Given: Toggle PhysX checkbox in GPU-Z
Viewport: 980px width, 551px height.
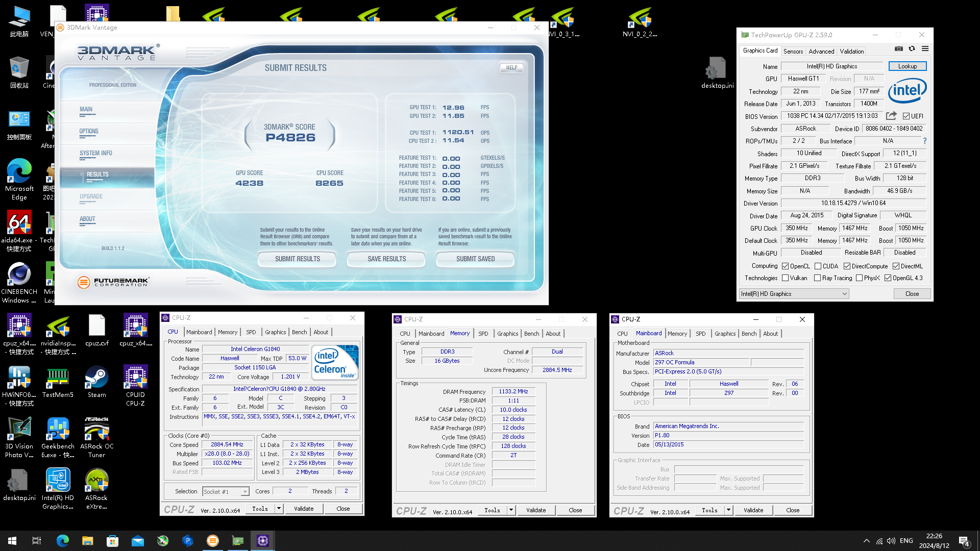Looking at the screenshot, I should tap(860, 278).
